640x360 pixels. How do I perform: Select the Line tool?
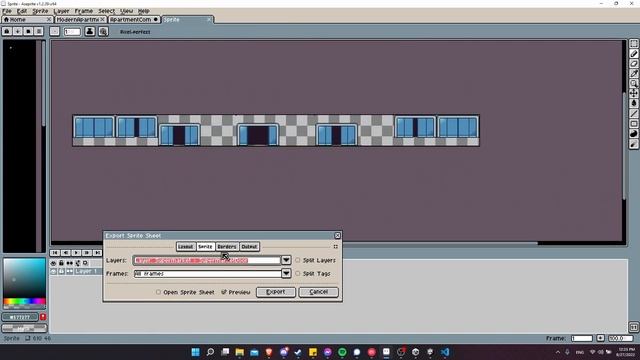[633, 113]
